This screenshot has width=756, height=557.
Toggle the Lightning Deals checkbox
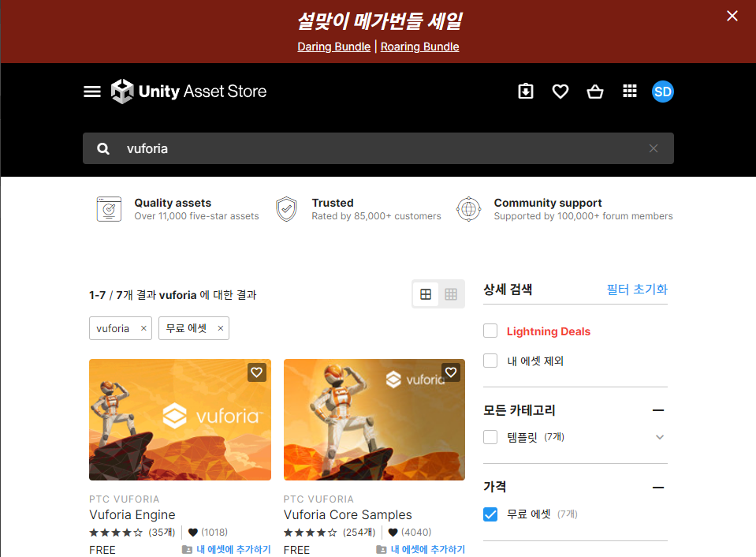click(490, 331)
